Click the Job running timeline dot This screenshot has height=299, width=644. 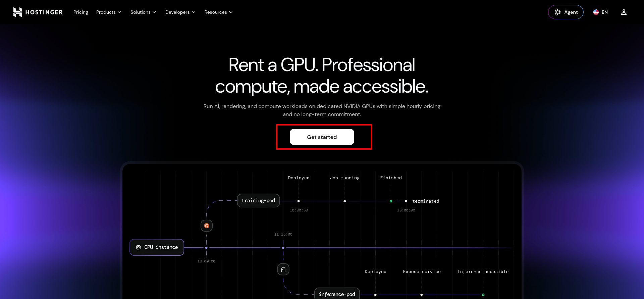pyautogui.click(x=344, y=201)
